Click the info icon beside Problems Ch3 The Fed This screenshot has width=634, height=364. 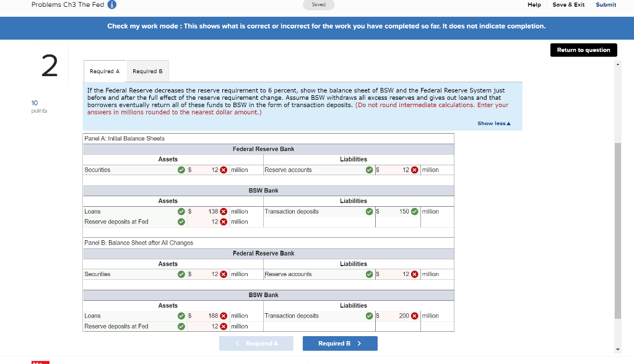coord(111,4)
